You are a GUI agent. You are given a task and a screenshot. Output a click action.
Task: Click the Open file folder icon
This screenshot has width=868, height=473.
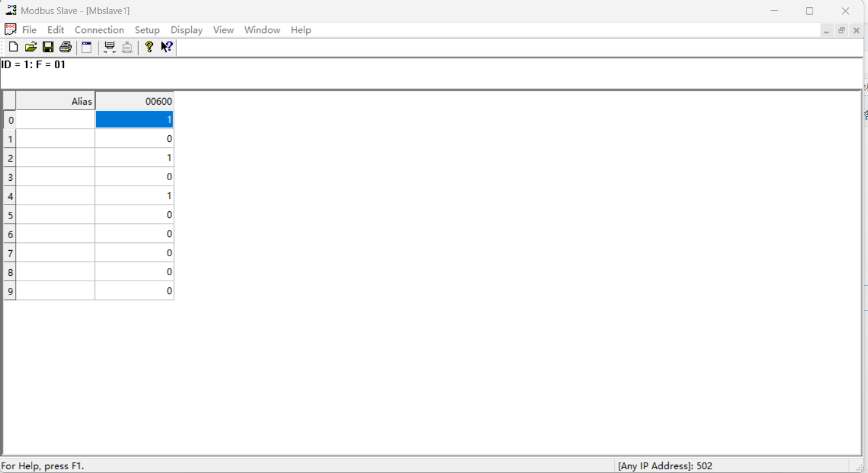tap(30, 47)
